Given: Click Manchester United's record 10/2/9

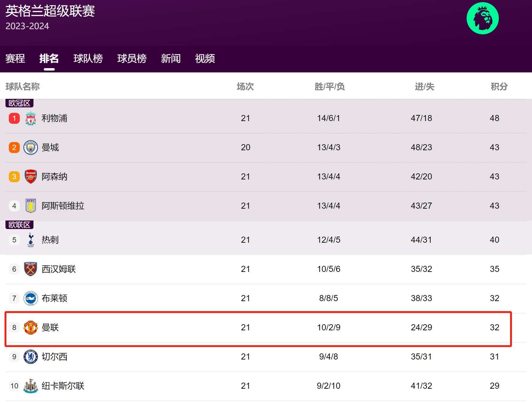Looking at the screenshot, I should point(329,328).
